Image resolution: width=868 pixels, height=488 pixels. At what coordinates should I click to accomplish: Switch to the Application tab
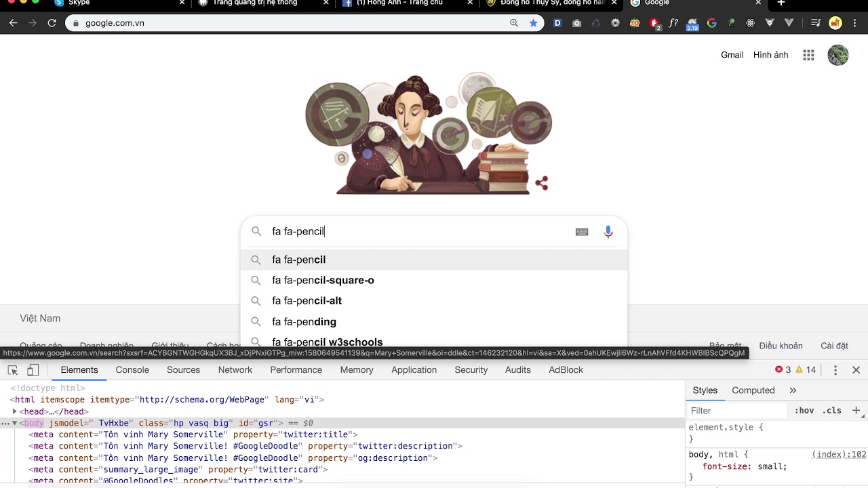tap(414, 370)
